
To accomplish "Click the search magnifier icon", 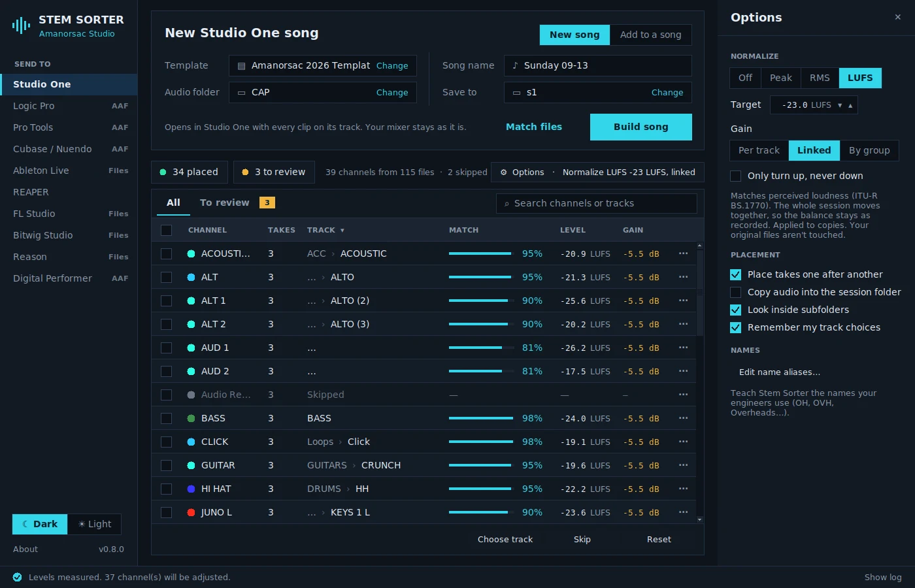I will coord(507,204).
